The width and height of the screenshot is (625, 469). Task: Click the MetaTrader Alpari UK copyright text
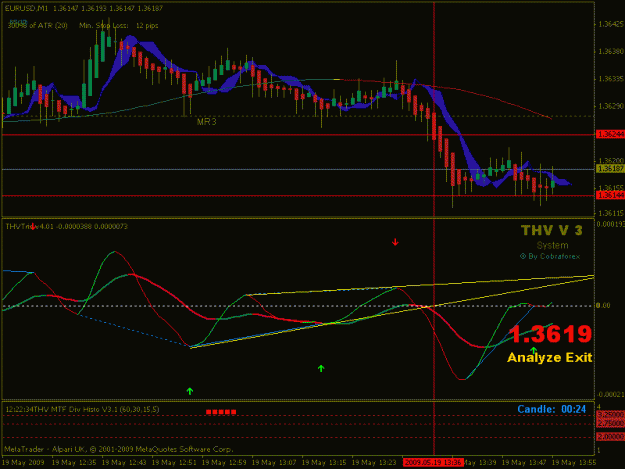[x=119, y=449]
